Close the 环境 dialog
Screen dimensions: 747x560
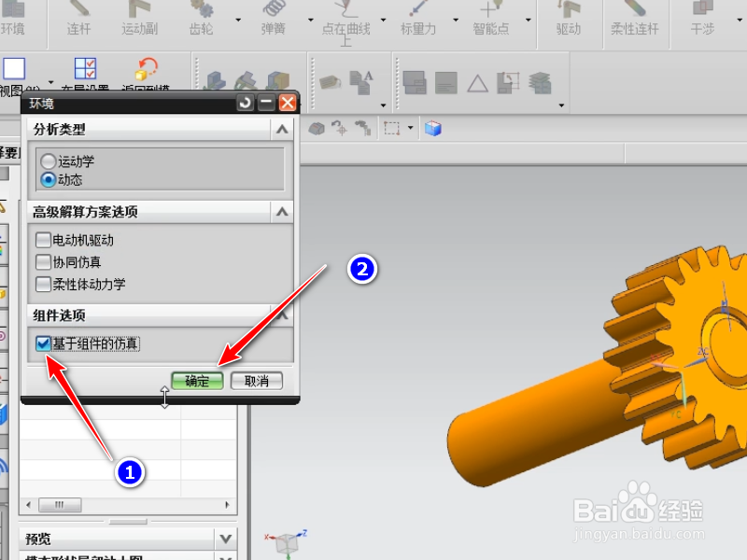click(288, 103)
